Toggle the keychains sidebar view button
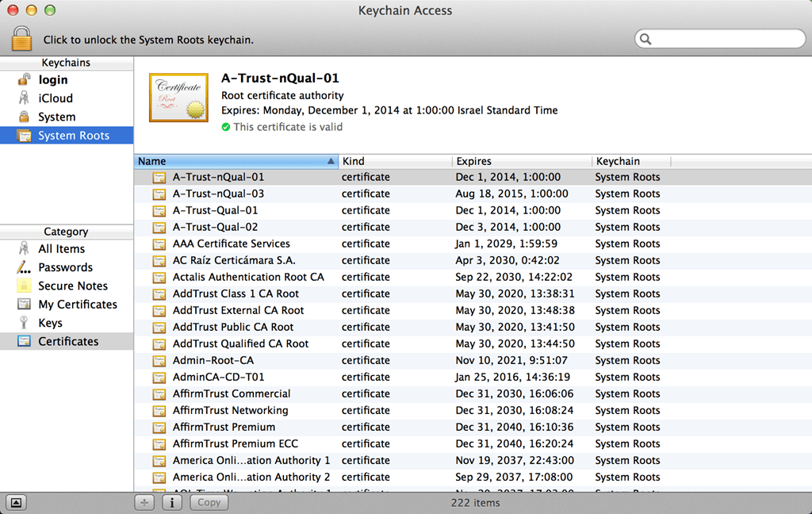 [16, 503]
